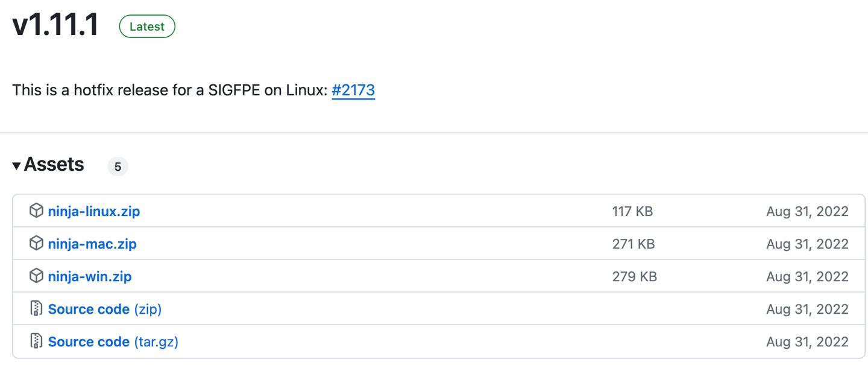
Task: Click the date on the Source code (tar.gz) row
Action: [x=807, y=342]
